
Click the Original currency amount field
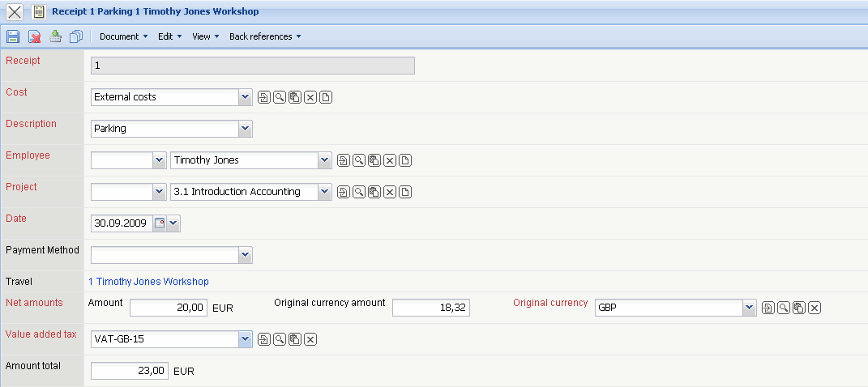430,308
